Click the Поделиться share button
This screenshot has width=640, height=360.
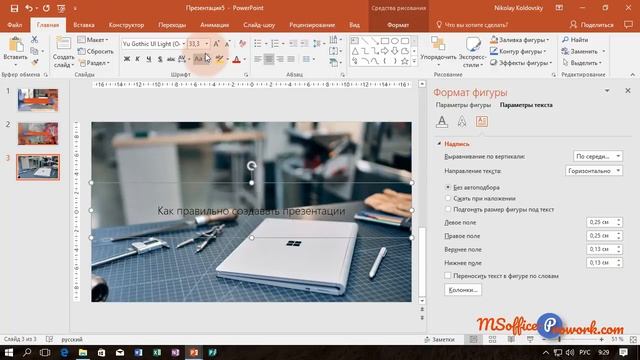pos(592,25)
